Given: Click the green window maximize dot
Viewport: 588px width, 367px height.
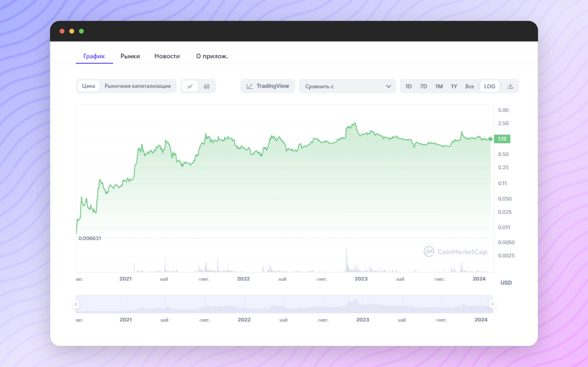Looking at the screenshot, I should [x=82, y=31].
